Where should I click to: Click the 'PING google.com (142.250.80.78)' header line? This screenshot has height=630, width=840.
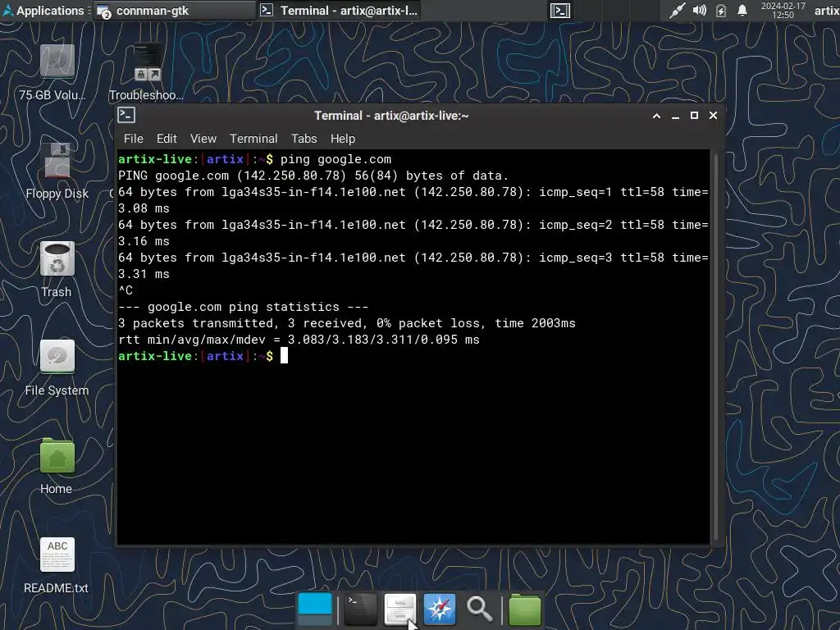click(313, 176)
